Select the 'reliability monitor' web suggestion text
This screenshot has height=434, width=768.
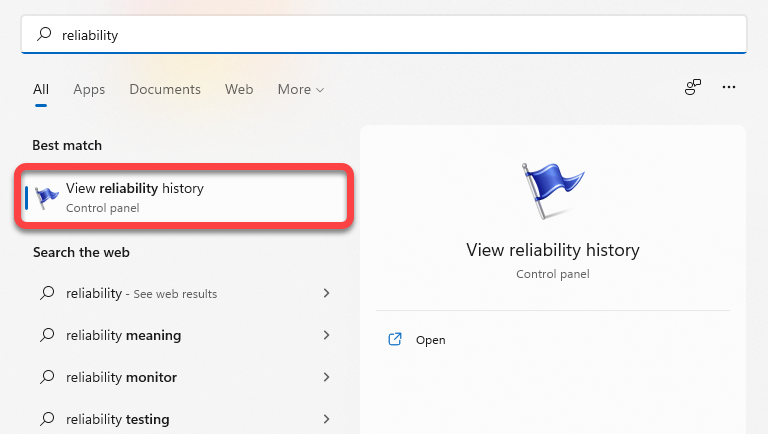pyautogui.click(x=121, y=377)
